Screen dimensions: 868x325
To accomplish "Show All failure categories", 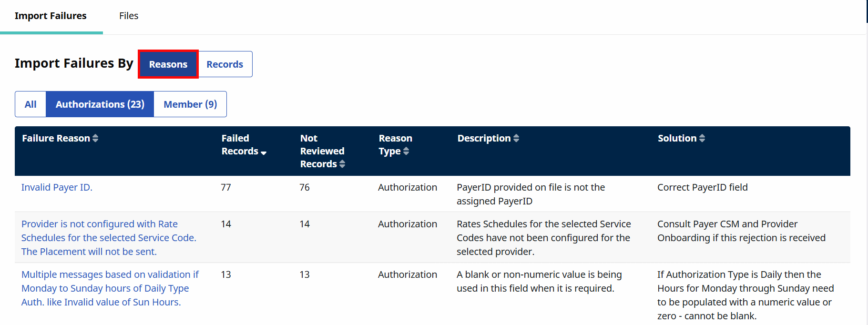I will pyautogui.click(x=31, y=104).
